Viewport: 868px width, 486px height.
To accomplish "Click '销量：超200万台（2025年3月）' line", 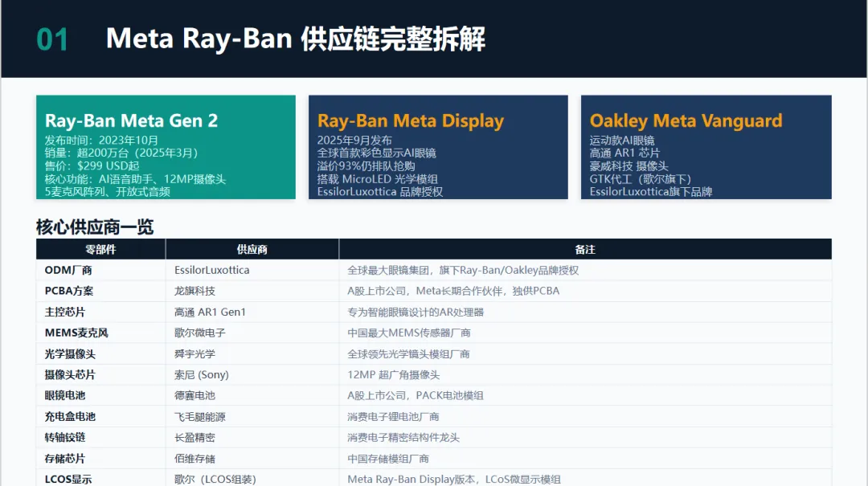I will tap(121, 153).
